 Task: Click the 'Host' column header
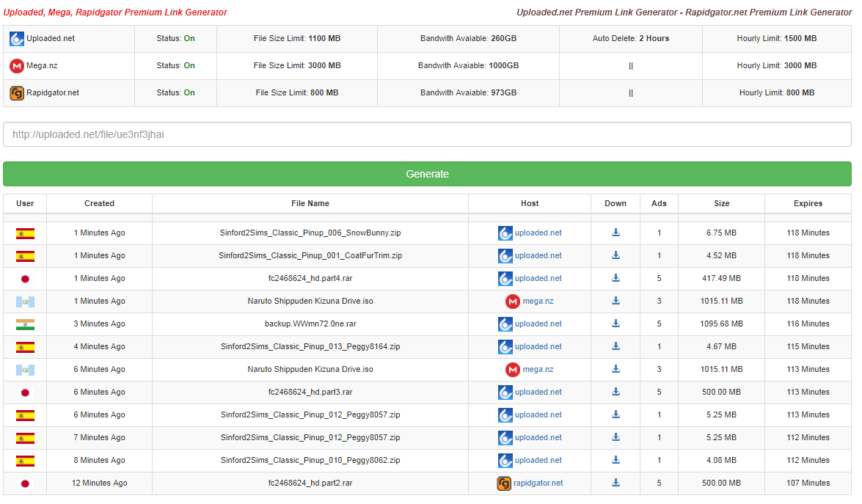[x=530, y=203]
